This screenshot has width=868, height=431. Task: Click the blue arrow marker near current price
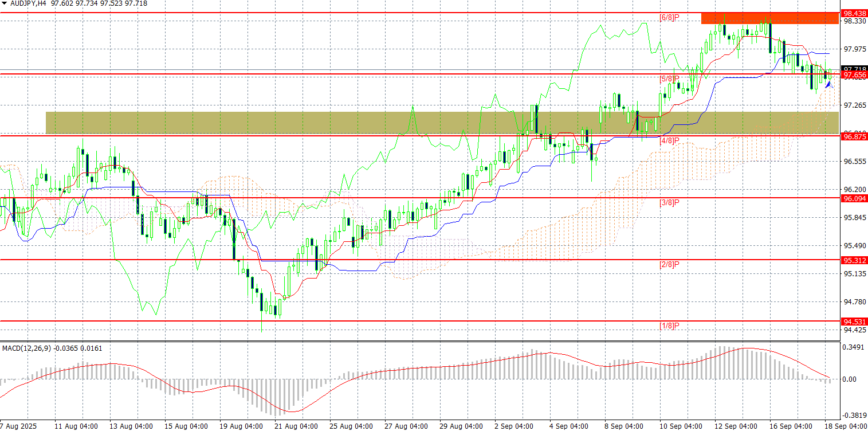pos(828,85)
